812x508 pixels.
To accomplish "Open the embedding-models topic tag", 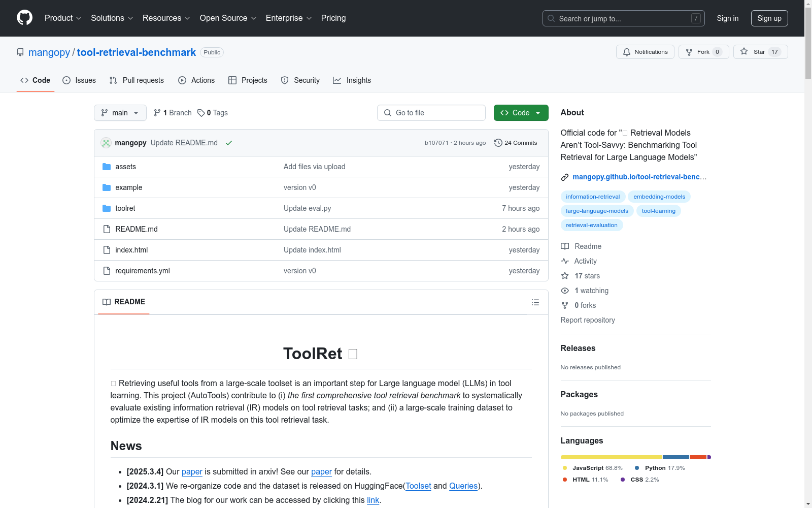I will [659, 197].
